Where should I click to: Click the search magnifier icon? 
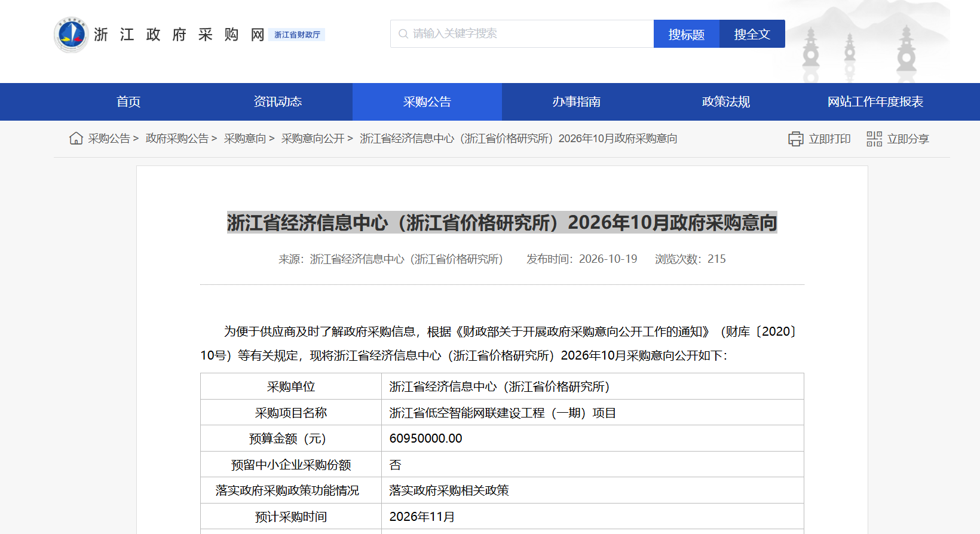coord(403,34)
